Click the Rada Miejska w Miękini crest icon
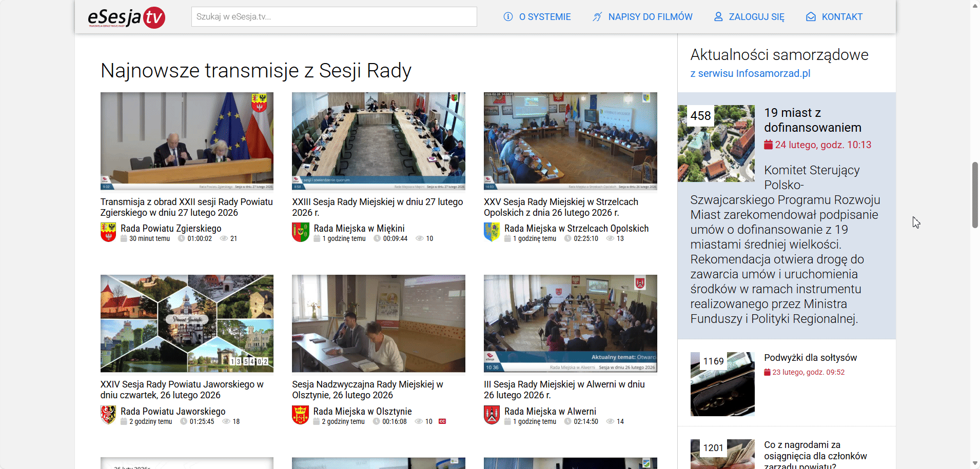The image size is (980, 469). pyautogui.click(x=300, y=232)
